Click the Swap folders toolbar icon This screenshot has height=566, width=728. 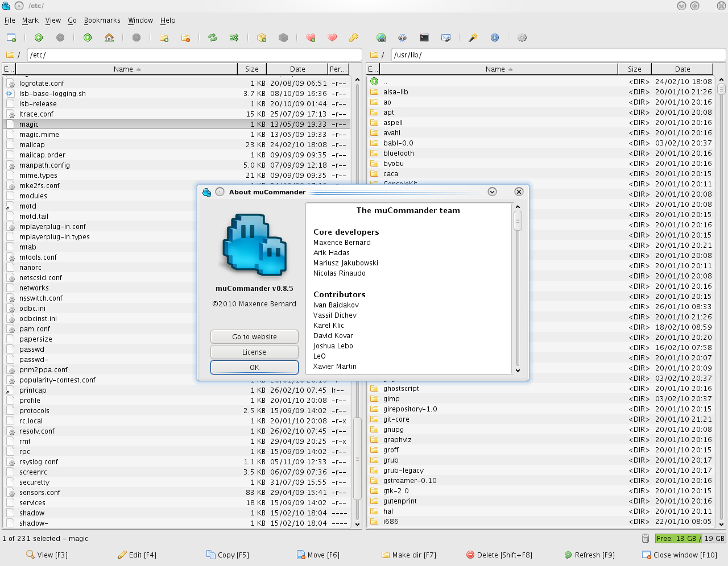click(212, 38)
